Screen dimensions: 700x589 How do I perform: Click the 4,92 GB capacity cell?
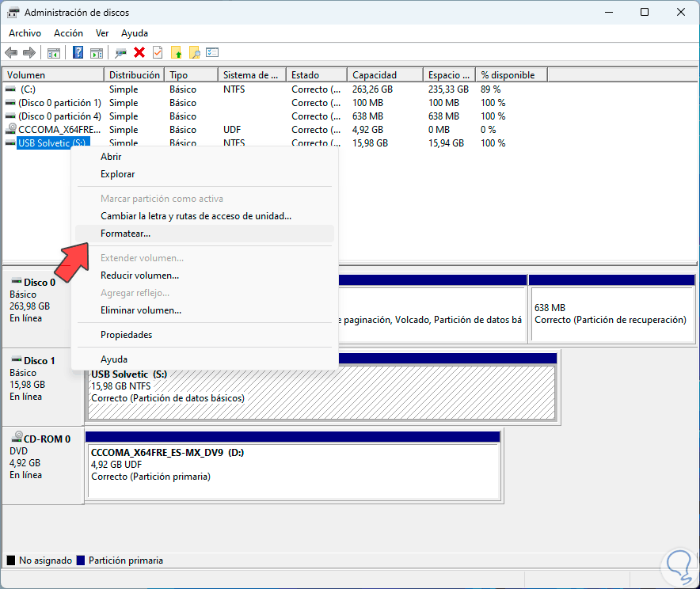367,129
